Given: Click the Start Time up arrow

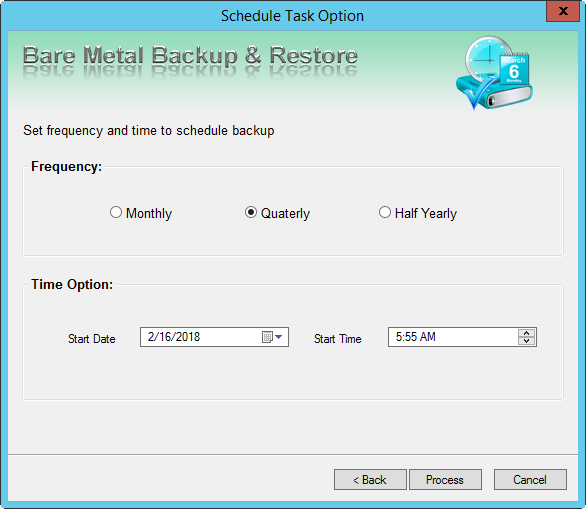Looking at the screenshot, I should (x=527, y=333).
